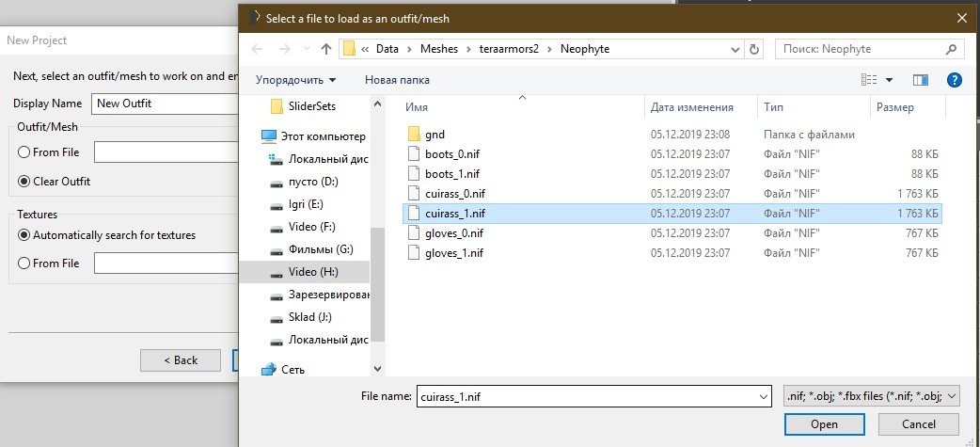The height and width of the screenshot is (447, 980).
Task: Open the Упорядочить menu
Action: pos(295,80)
